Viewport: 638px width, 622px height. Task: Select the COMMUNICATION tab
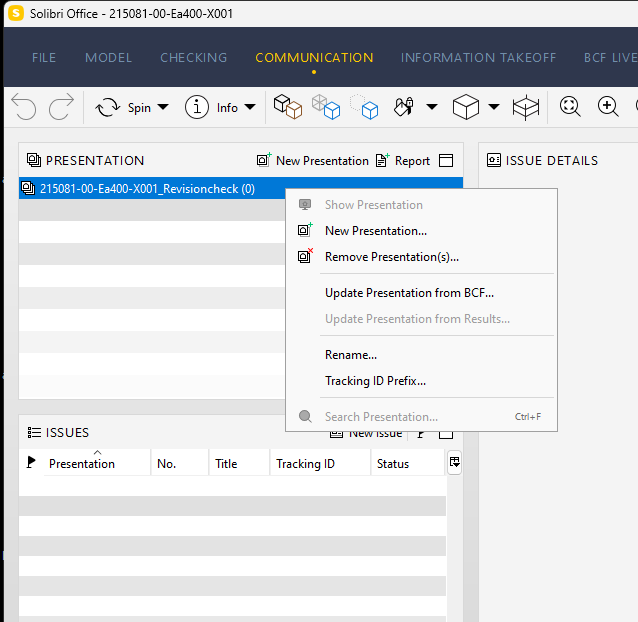click(314, 58)
